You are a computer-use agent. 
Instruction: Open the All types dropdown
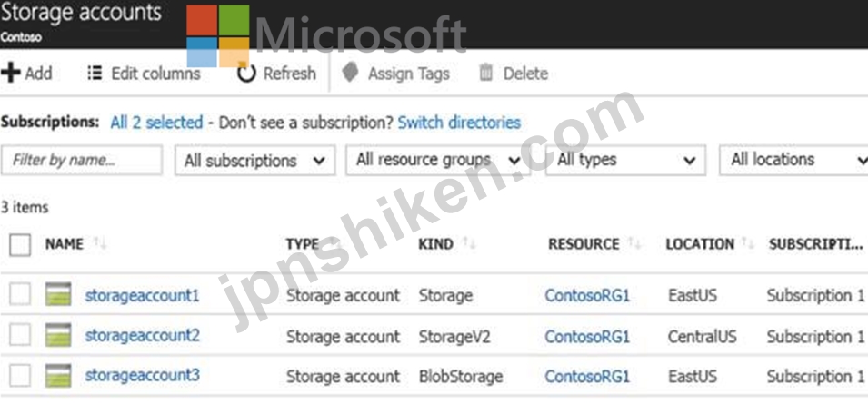coord(625,161)
